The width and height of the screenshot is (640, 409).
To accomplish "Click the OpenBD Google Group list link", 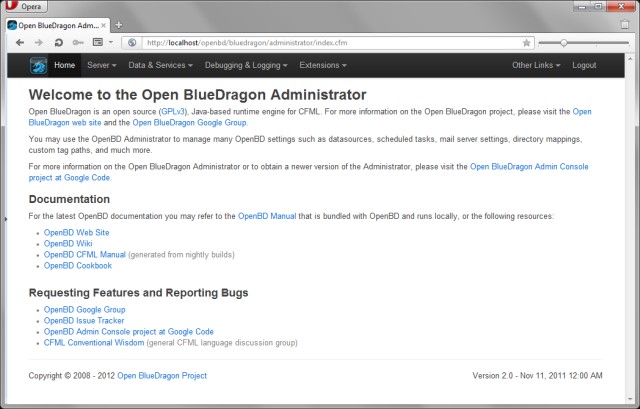I will [84, 309].
